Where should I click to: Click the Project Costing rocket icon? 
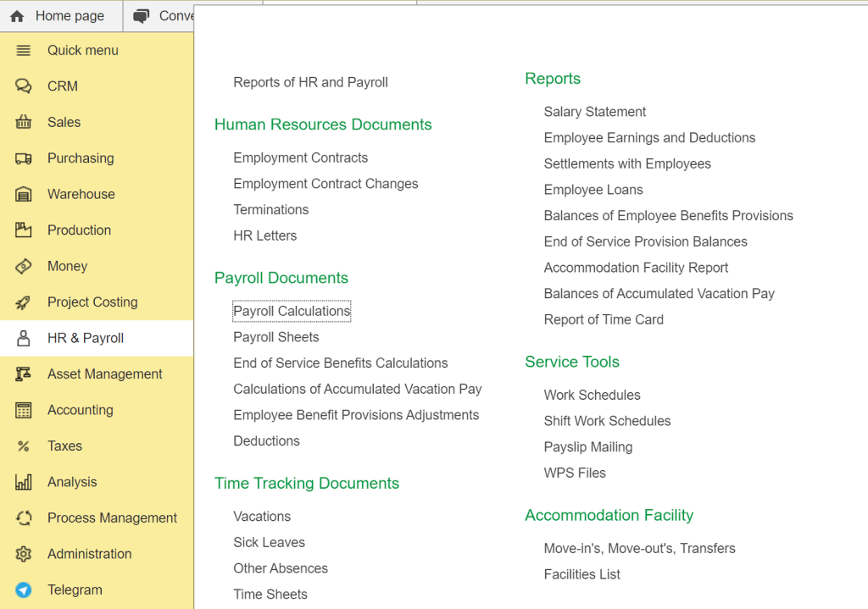tap(23, 302)
